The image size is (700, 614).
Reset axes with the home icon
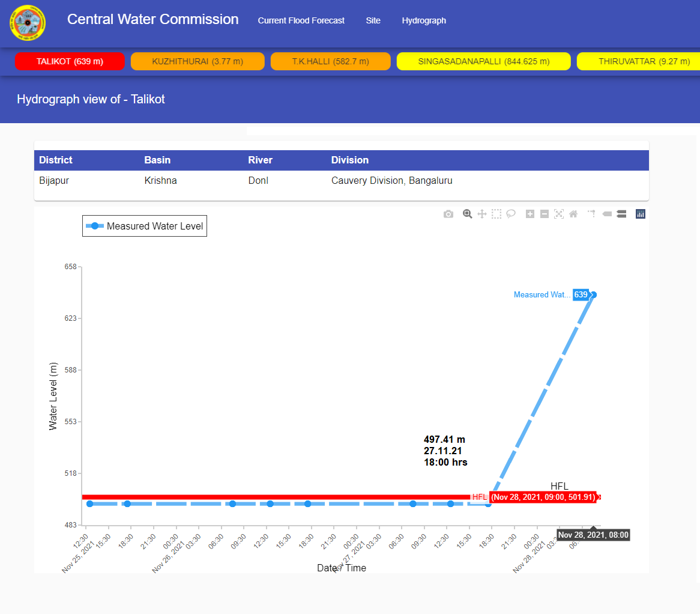point(573,214)
